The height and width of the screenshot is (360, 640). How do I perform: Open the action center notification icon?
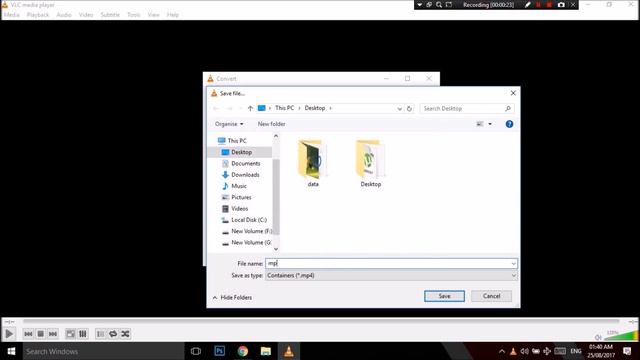(627, 351)
